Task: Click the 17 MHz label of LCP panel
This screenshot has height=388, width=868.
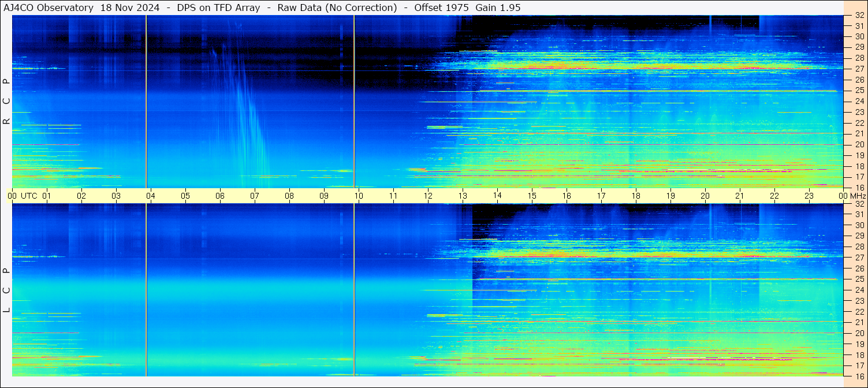Action: [859, 365]
